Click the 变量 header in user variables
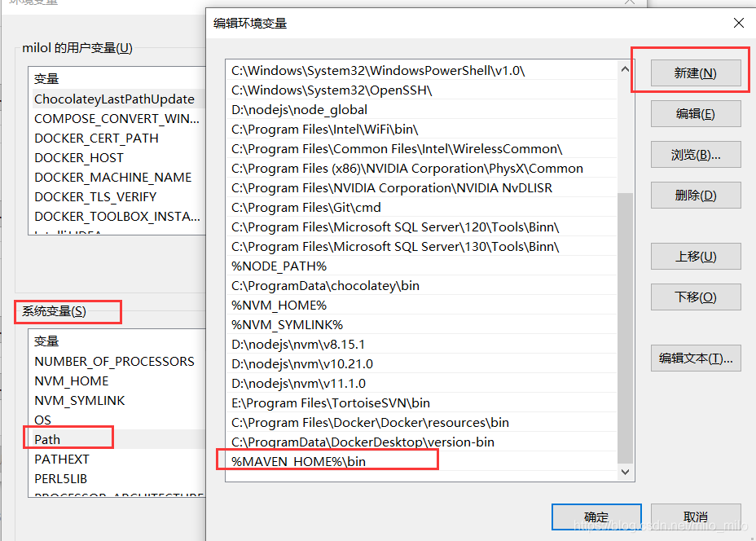 (46, 78)
